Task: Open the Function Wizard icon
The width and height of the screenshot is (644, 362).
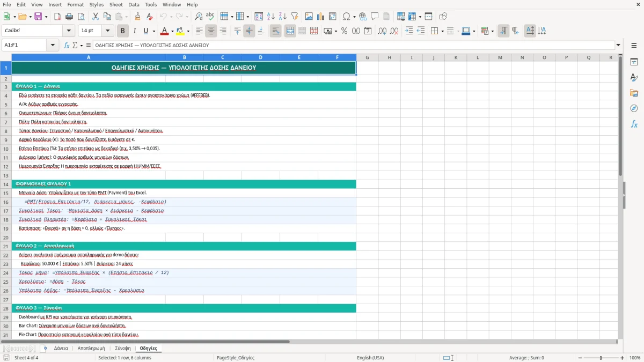Action: click(x=67, y=45)
